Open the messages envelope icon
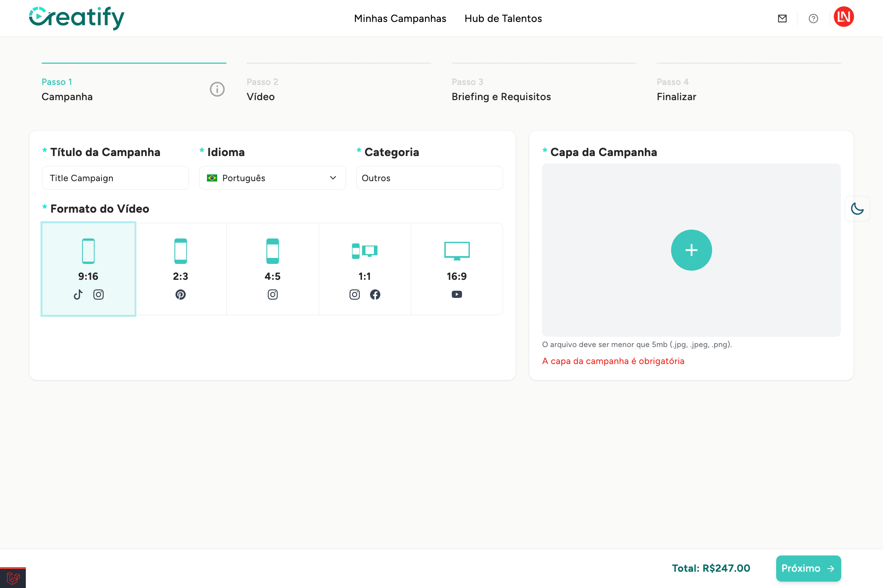Screen dimensions: 883x588 coord(782,18)
